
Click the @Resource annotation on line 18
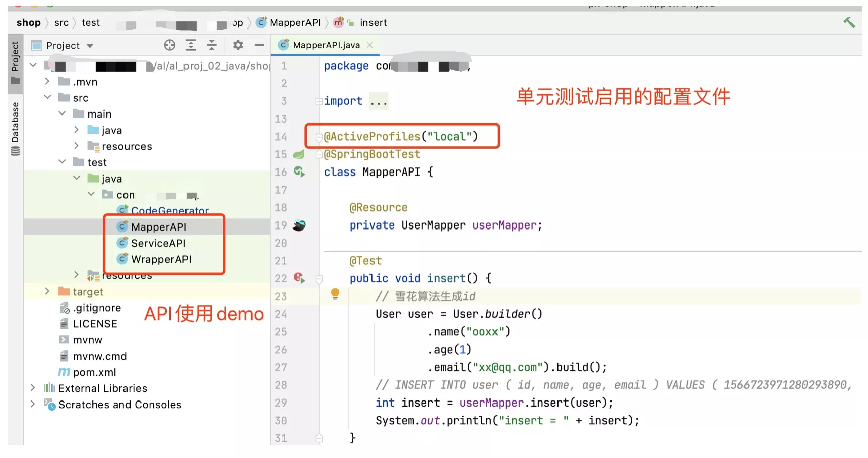coord(379,208)
